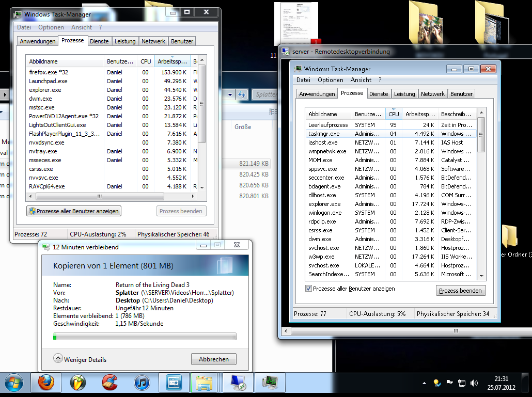Screen dimensions: 532x397
Task: Open the Explorer address bar dropdown arrow
Action: [x=230, y=94]
